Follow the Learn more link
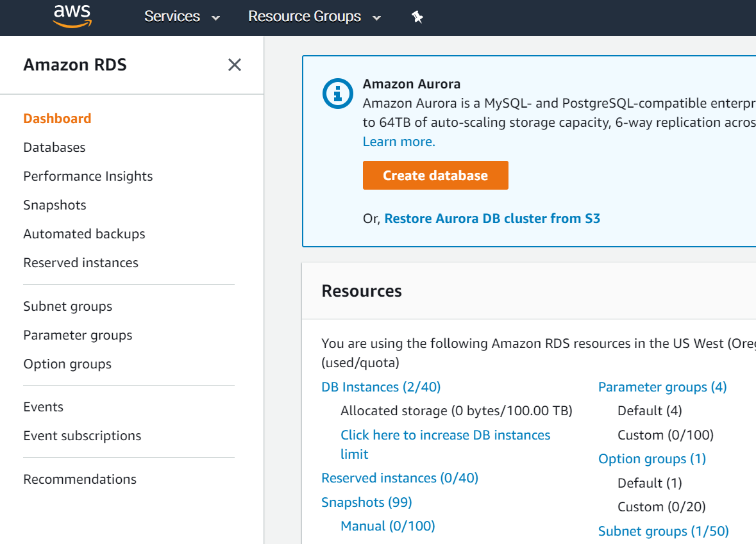 coord(399,142)
